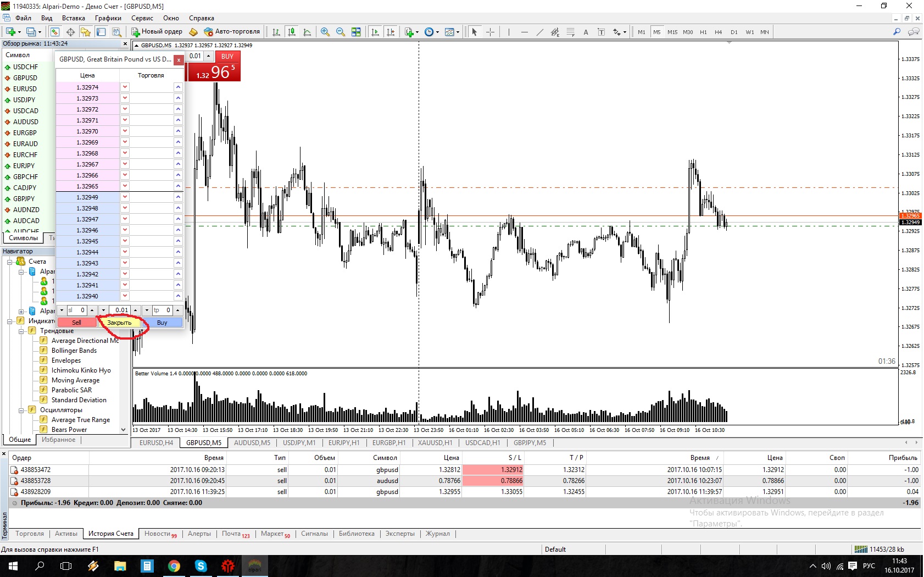Select the text A tool

pos(586,32)
